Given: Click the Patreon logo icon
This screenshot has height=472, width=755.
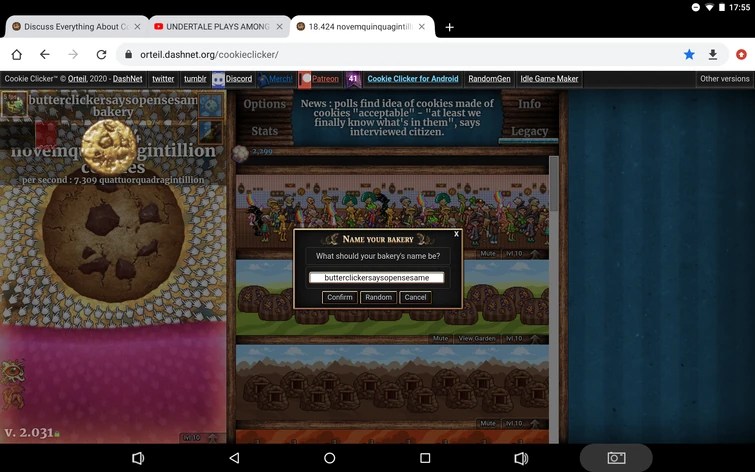Looking at the screenshot, I should [305, 79].
